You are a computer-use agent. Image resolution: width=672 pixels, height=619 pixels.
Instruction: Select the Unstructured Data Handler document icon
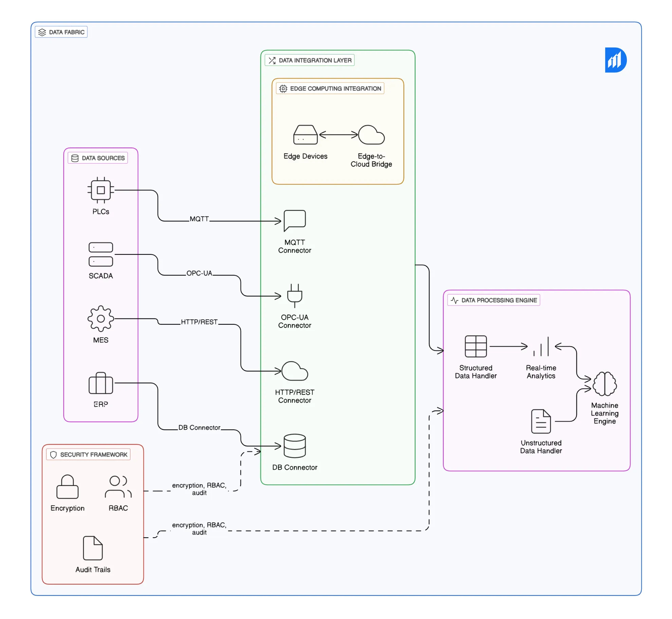click(541, 421)
